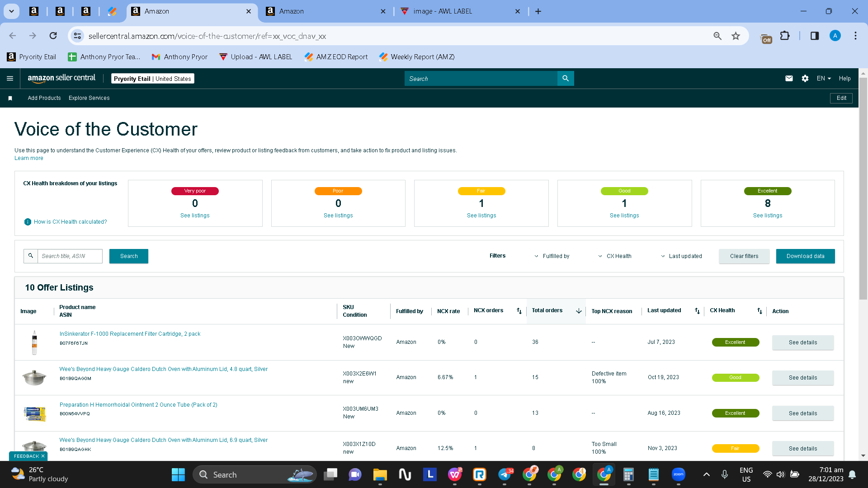The height and width of the screenshot is (488, 868).
Task: Open the Explore Services menu item
Action: [x=89, y=98]
